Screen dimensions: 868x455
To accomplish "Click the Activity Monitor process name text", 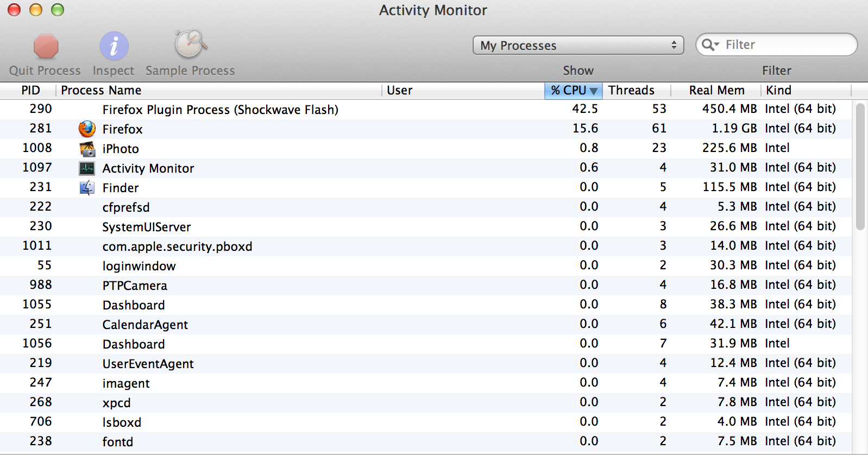I will 148,168.
